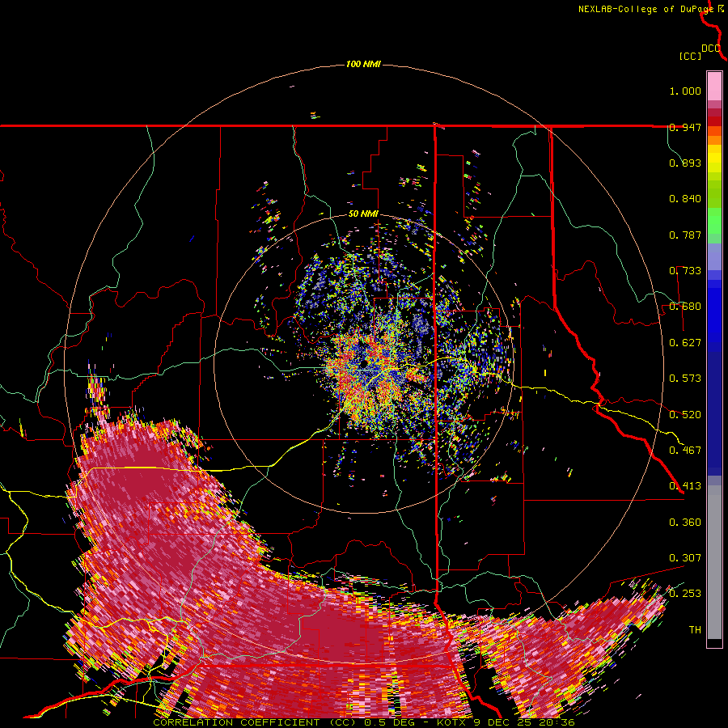This screenshot has height=728, width=728.
Task: Pick the gray lower segment of color bar
Action: click(714, 562)
